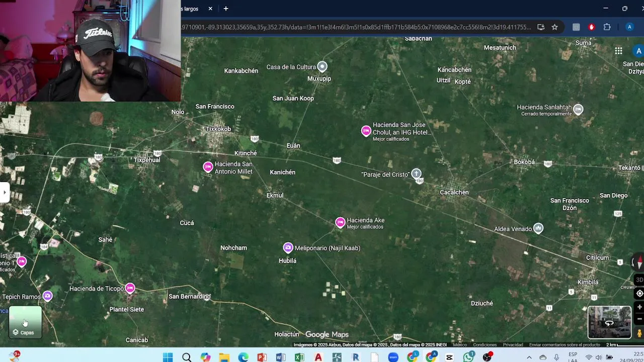644x362 pixels.
Task: Open the Capas layers thumbnail
Action: 25,322
